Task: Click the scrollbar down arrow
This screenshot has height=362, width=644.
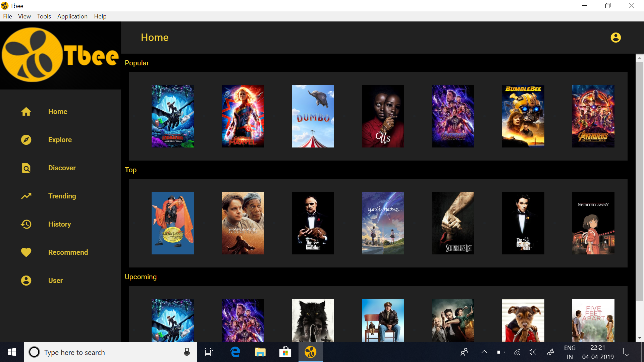Action: (x=640, y=338)
